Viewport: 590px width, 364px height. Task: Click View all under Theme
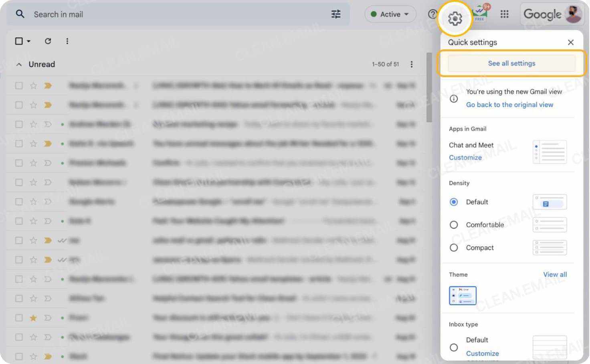click(x=555, y=275)
